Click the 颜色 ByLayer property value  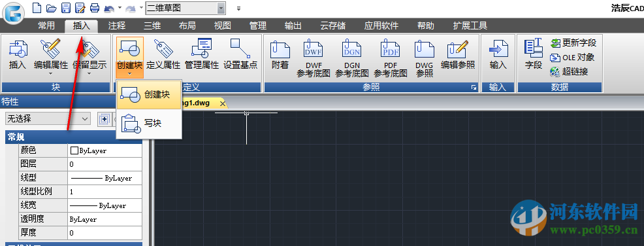pos(105,150)
